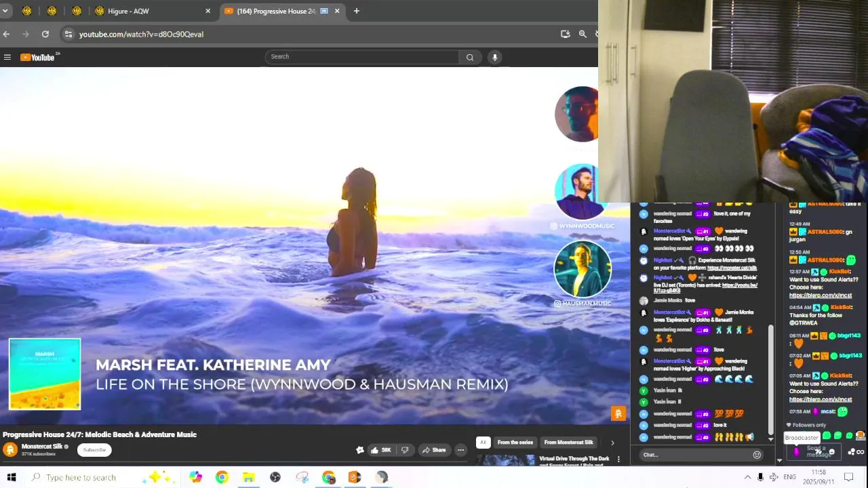Click the live chat scrollbar

point(770,380)
